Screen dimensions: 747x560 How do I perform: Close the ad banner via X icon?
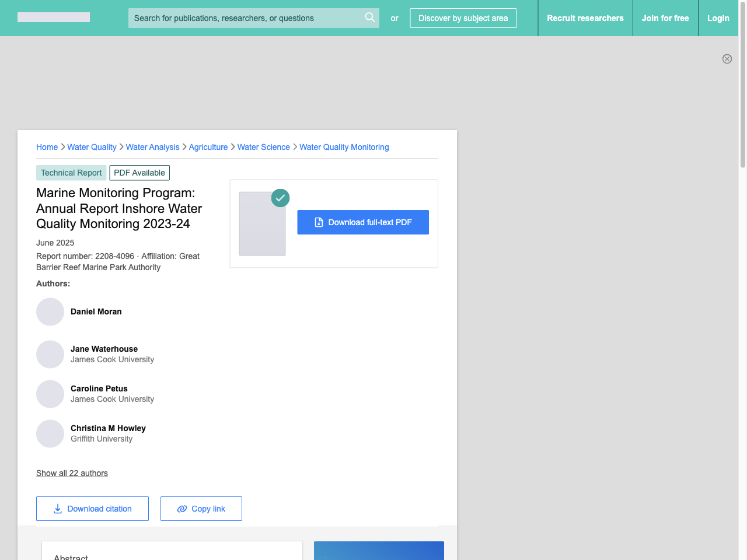pos(727,59)
